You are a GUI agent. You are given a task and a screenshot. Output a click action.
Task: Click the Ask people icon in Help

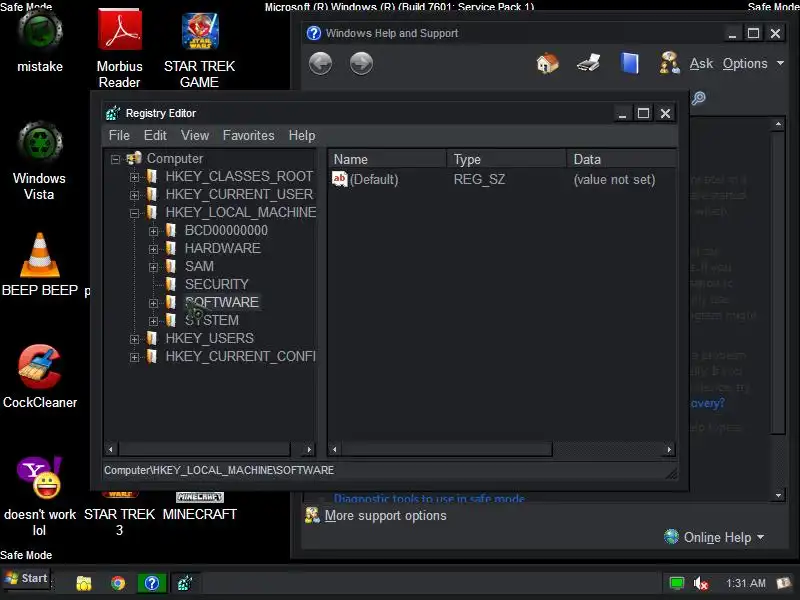(x=669, y=63)
